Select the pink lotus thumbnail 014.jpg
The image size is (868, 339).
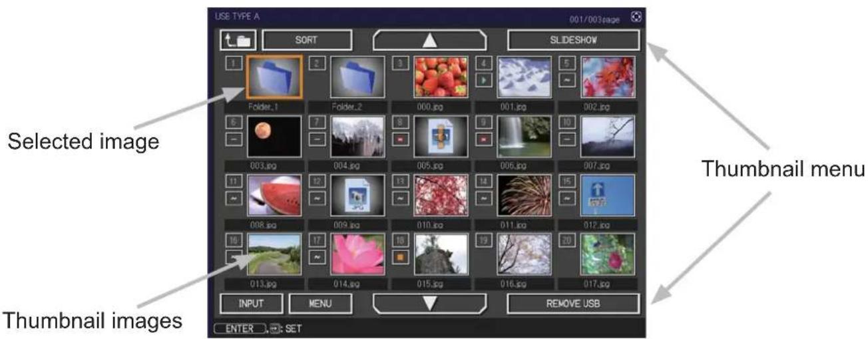pos(357,254)
